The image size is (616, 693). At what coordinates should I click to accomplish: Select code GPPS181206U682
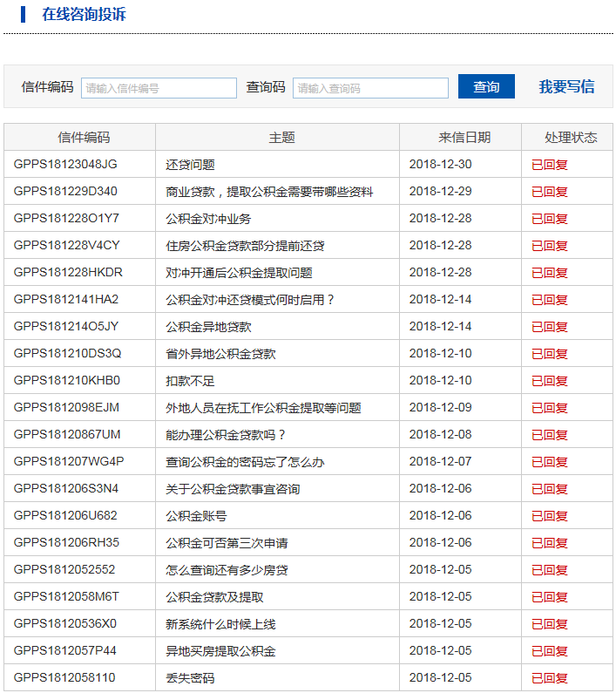click(x=65, y=515)
